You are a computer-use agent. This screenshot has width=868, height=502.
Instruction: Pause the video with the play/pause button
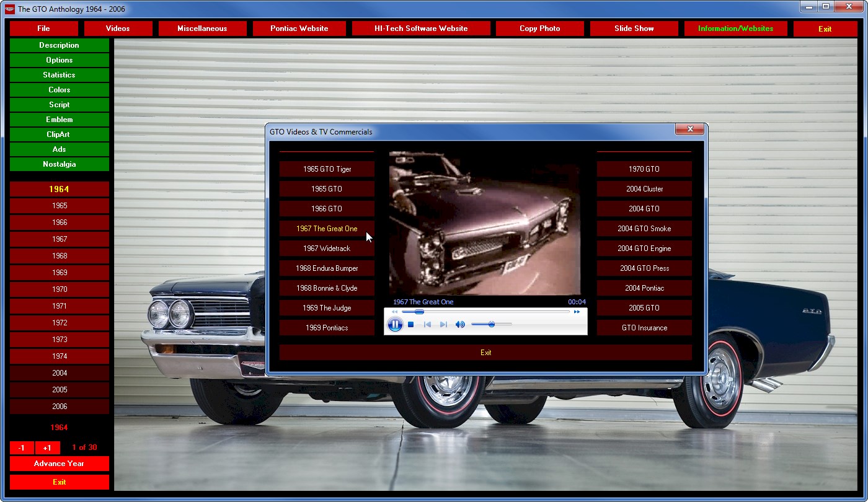coord(395,324)
